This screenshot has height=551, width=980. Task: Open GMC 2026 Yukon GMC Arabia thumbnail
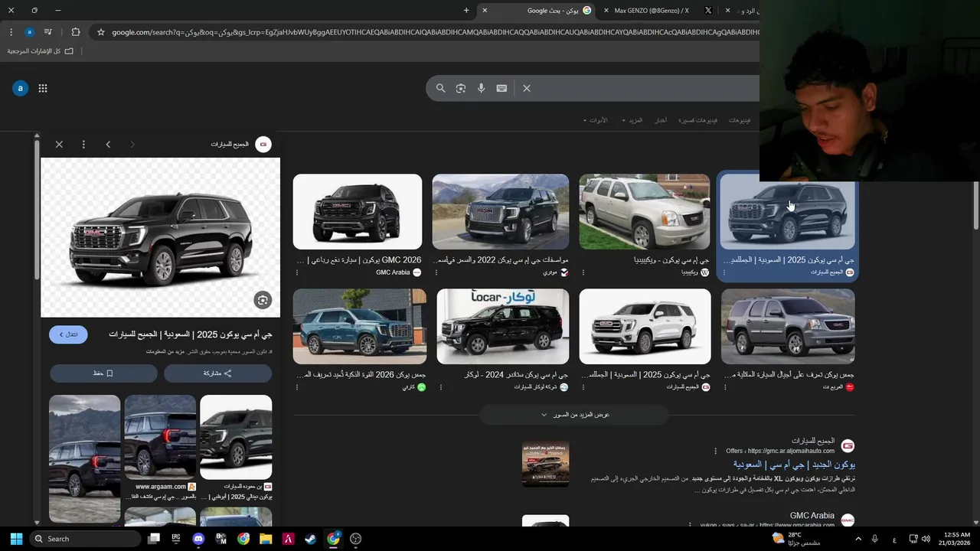tap(358, 212)
